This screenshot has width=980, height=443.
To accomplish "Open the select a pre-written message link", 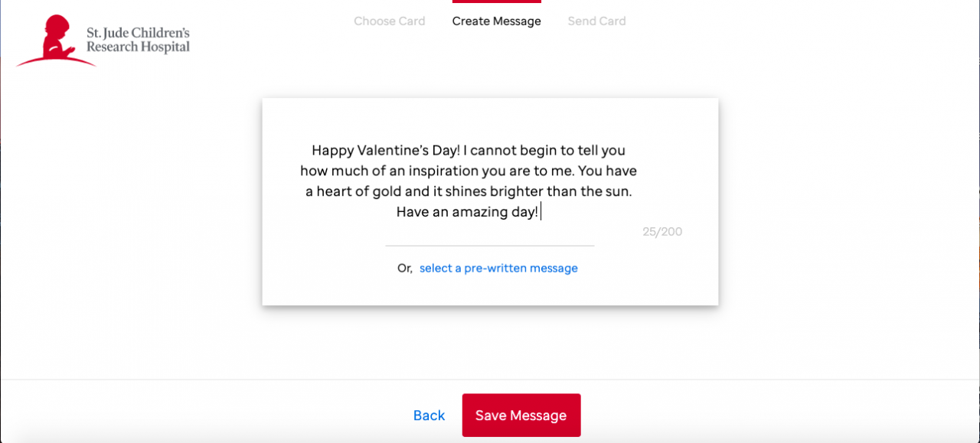I will pyautogui.click(x=498, y=269).
